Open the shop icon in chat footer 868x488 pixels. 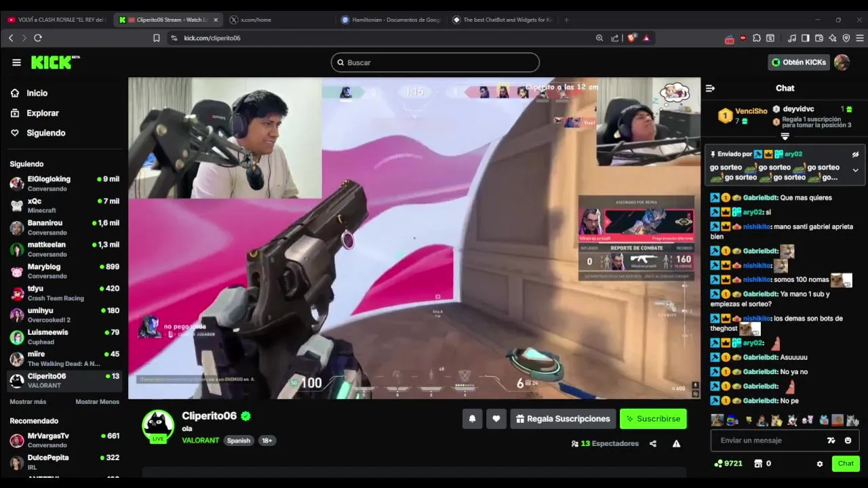(x=759, y=464)
